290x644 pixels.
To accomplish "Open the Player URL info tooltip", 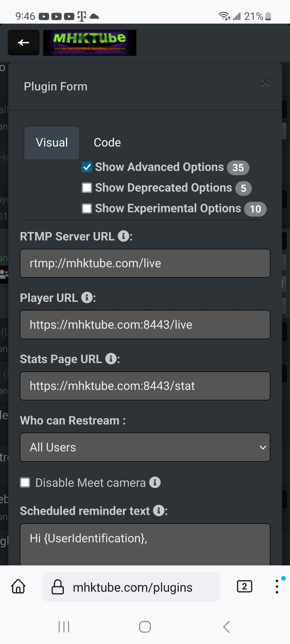I will [87, 298].
